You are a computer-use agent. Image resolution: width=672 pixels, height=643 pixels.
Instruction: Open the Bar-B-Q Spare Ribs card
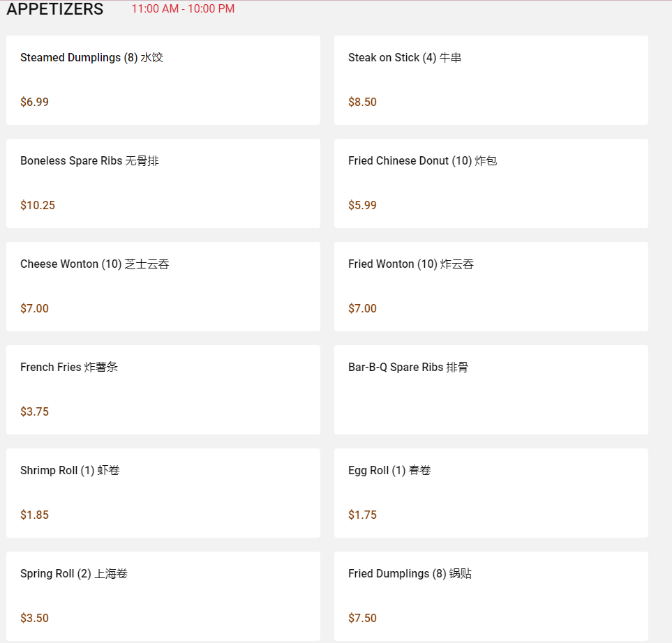pyautogui.click(x=491, y=390)
